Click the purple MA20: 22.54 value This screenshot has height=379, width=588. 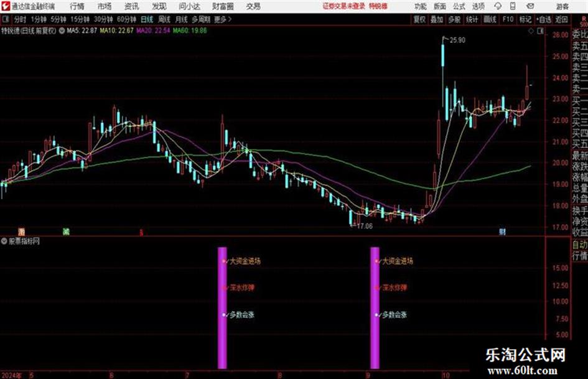pos(153,30)
